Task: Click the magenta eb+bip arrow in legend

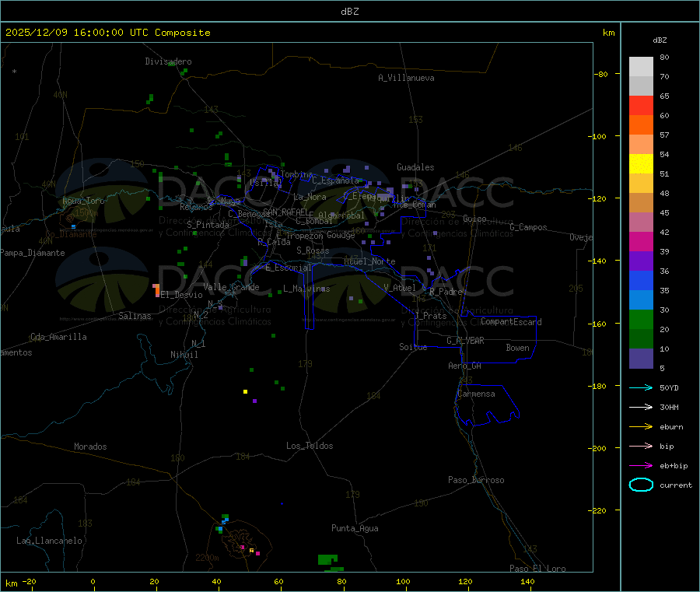Action: pos(641,466)
